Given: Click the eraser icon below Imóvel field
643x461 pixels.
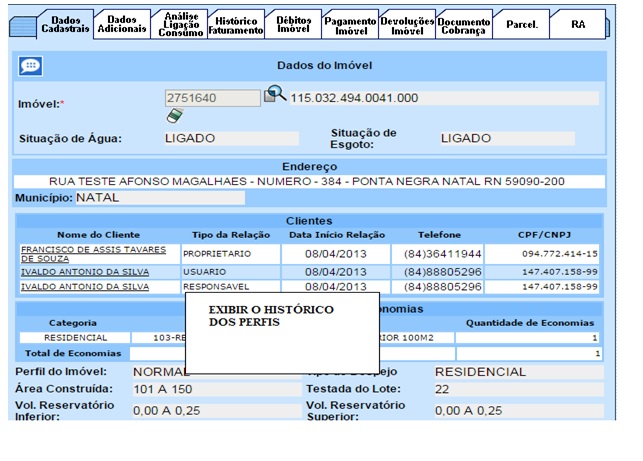Looking at the screenshot, I should point(173,115).
